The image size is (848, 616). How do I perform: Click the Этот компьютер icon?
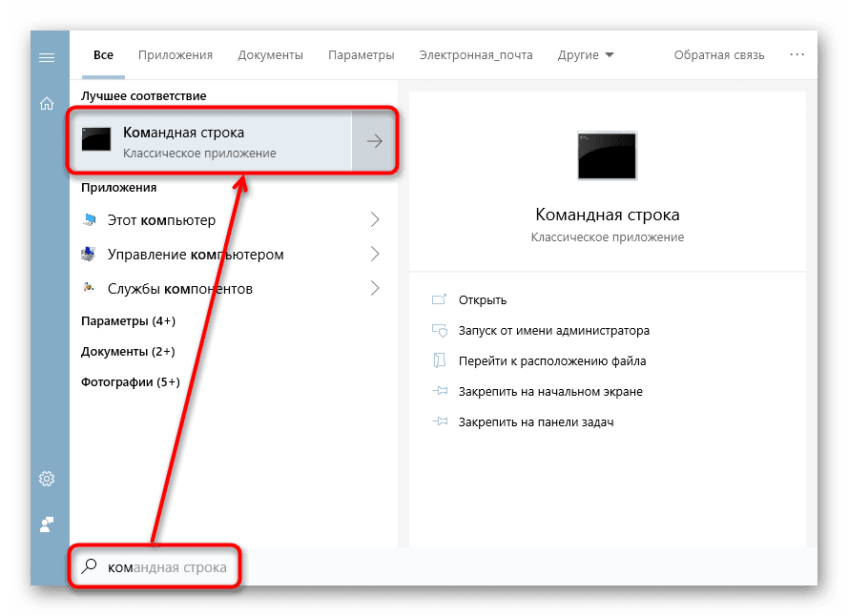[90, 219]
